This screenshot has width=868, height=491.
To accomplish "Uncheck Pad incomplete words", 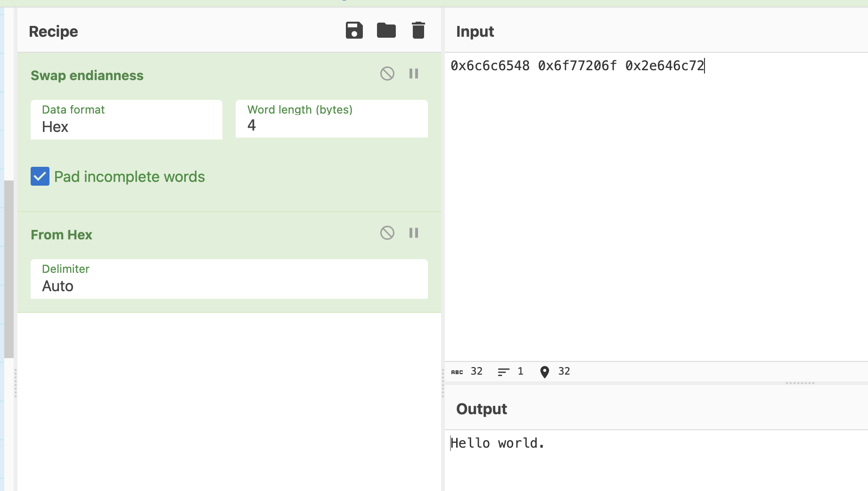I will point(40,176).
